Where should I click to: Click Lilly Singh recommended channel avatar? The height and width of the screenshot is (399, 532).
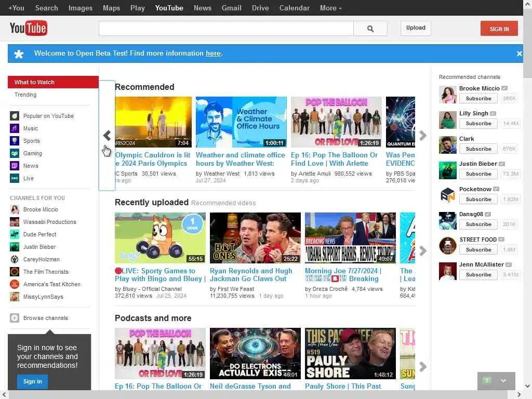(x=447, y=120)
